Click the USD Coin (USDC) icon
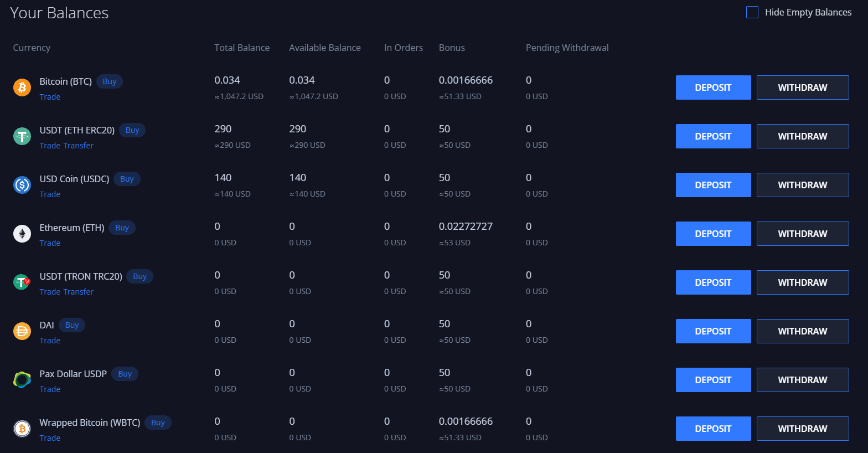Viewport: 868px width, 453px height. click(x=22, y=185)
